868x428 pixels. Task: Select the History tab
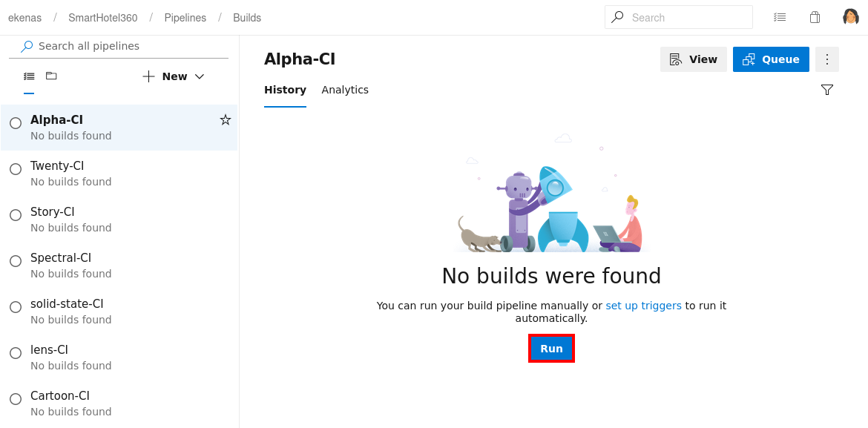285,90
